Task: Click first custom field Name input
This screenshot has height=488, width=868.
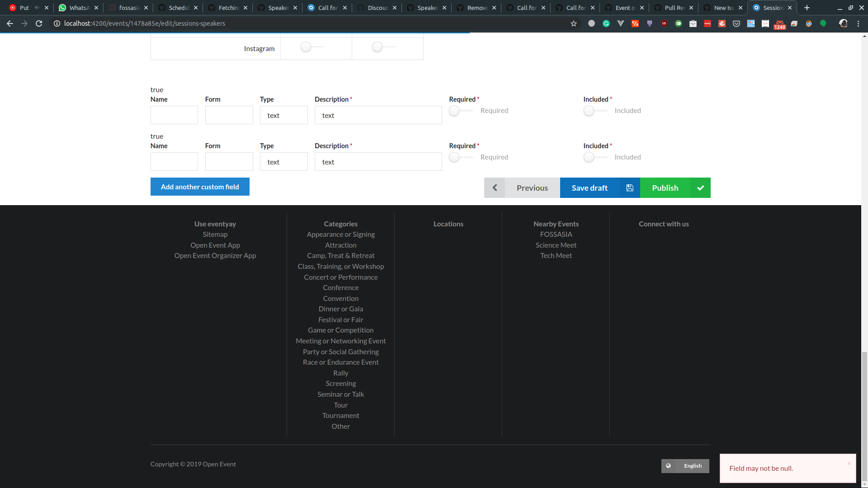Action: (x=174, y=115)
